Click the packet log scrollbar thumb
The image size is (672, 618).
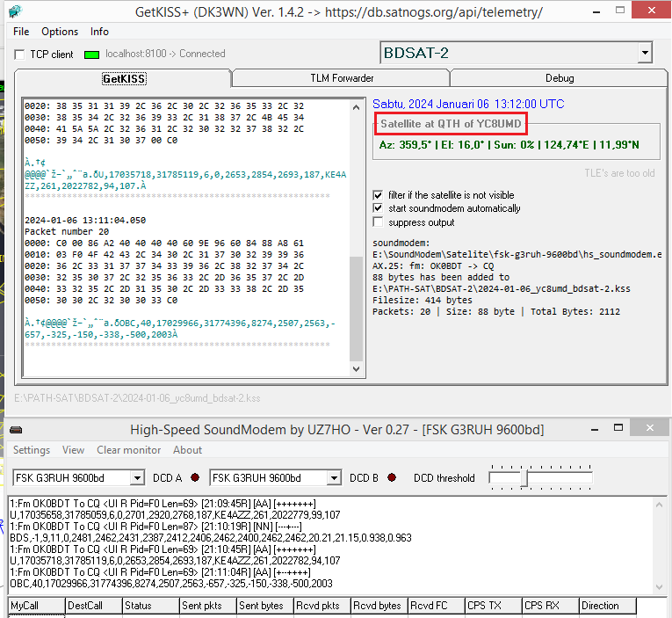click(x=356, y=309)
